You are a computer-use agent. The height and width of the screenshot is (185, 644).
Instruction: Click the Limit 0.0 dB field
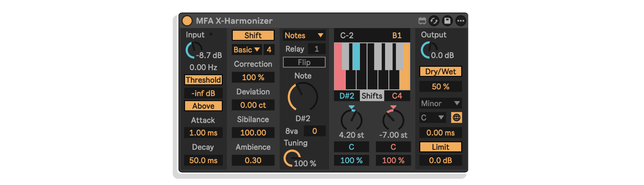pyautogui.click(x=440, y=160)
